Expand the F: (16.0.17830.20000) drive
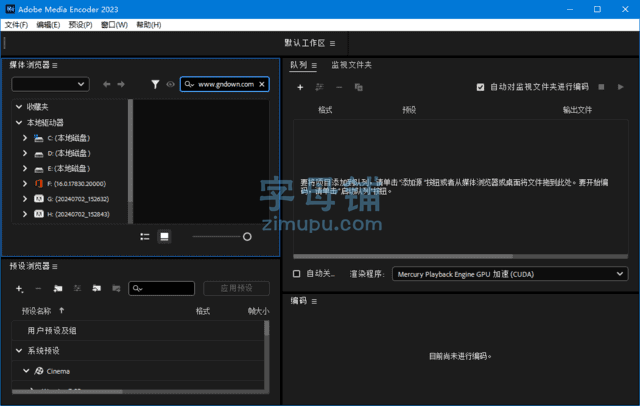This screenshot has height=406, width=640. pyautogui.click(x=25, y=184)
